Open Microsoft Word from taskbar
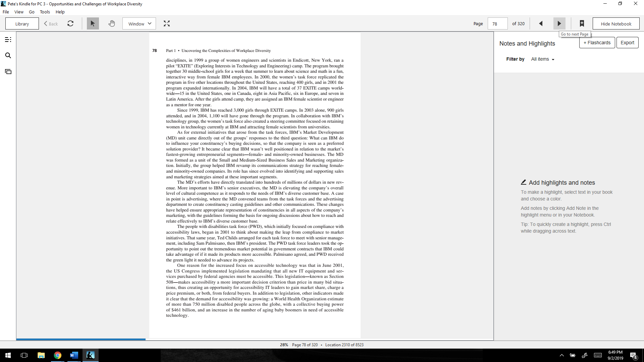The image size is (644, 362). pos(74,355)
